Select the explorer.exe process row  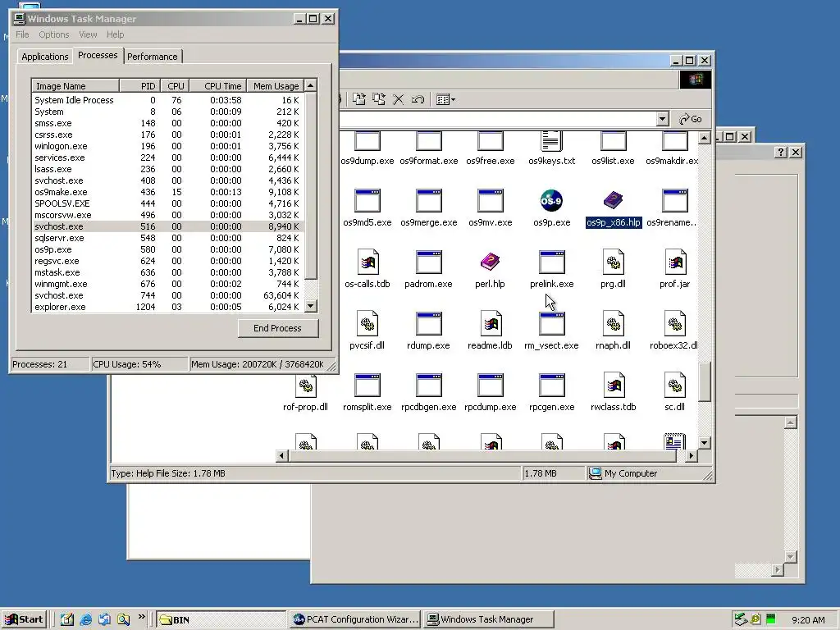pos(167,307)
